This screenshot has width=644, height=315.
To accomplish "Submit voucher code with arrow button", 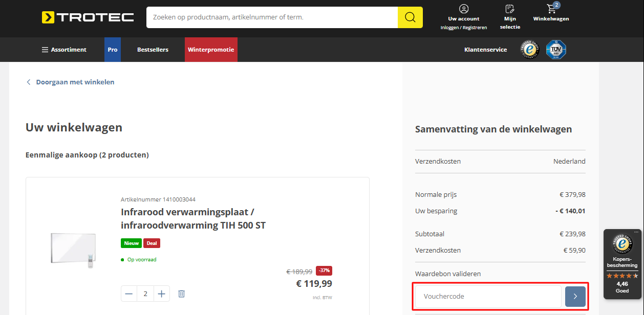I will pos(575,296).
